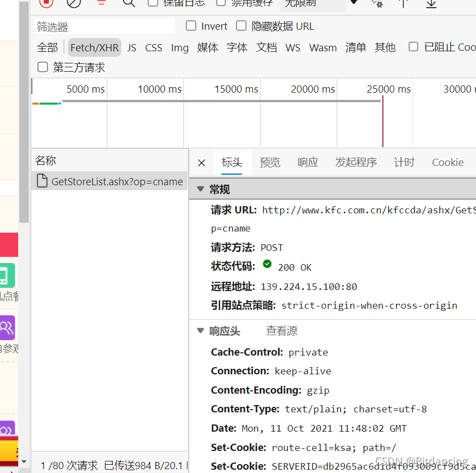Open network conditions wifi settings icon
Image resolution: width=476 pixels, height=473 pixels.
coord(377,3)
